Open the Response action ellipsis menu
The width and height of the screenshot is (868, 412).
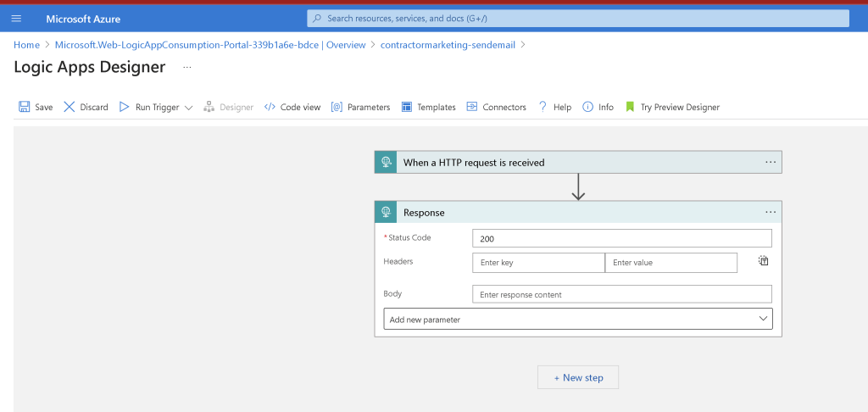point(771,212)
